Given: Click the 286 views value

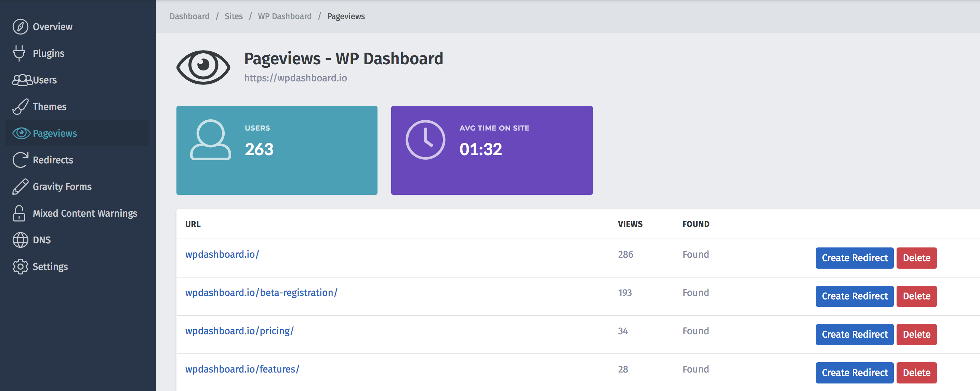Looking at the screenshot, I should click(625, 254).
